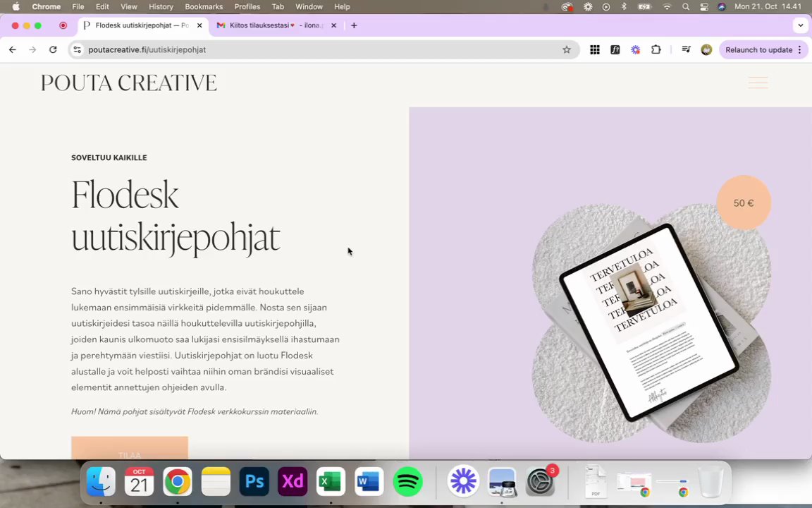The height and width of the screenshot is (508, 812).
Task: Launch Word from the Dock
Action: pyautogui.click(x=369, y=482)
